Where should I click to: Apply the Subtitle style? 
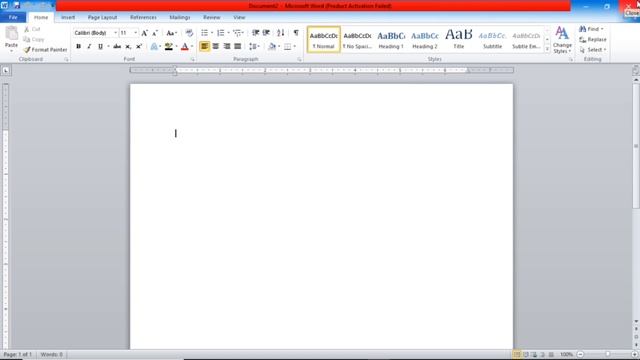click(x=492, y=40)
